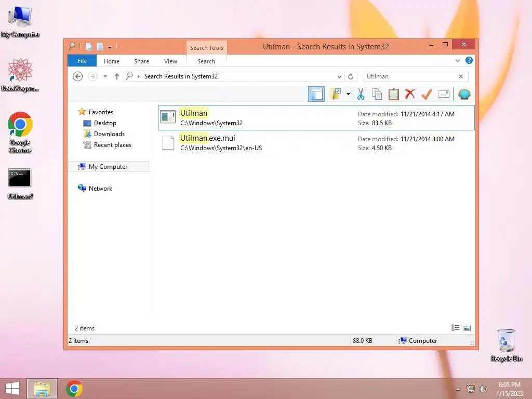Click the red X Delete icon
Screen dimensions: 532x399
410,94
